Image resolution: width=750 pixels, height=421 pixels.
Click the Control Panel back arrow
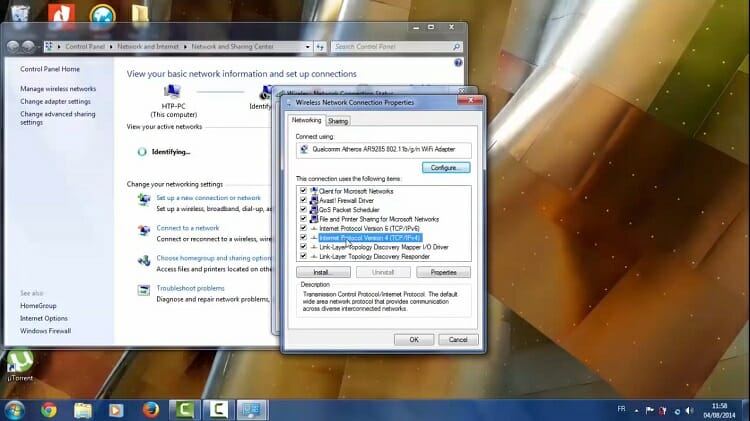13,46
